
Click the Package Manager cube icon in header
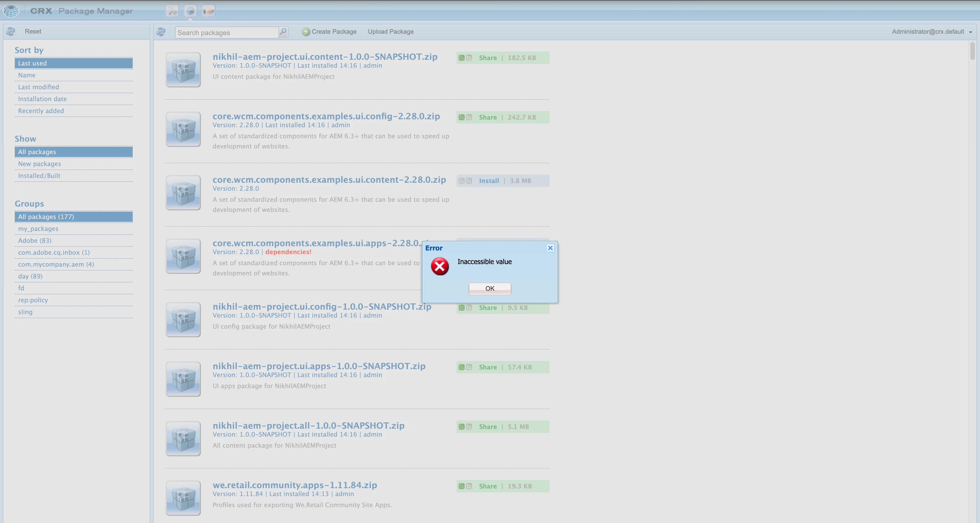click(191, 11)
